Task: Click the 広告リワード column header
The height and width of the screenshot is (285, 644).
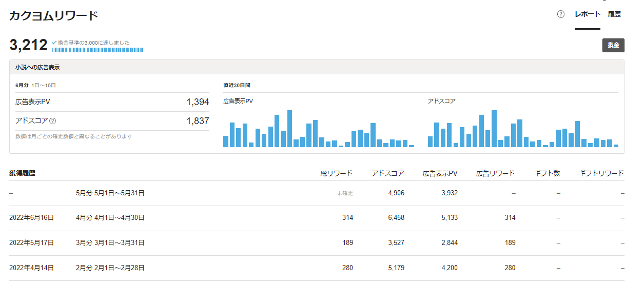Action: click(495, 173)
